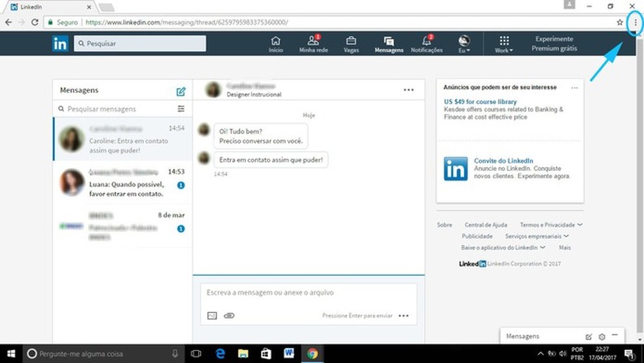Attach an image to the message
This screenshot has width=644, height=363.
tap(212, 316)
